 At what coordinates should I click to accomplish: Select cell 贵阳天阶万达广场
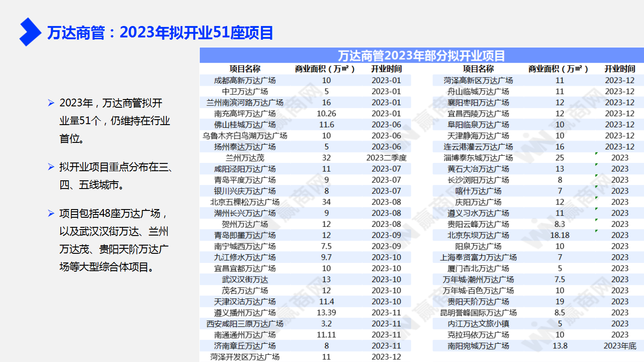click(478, 302)
